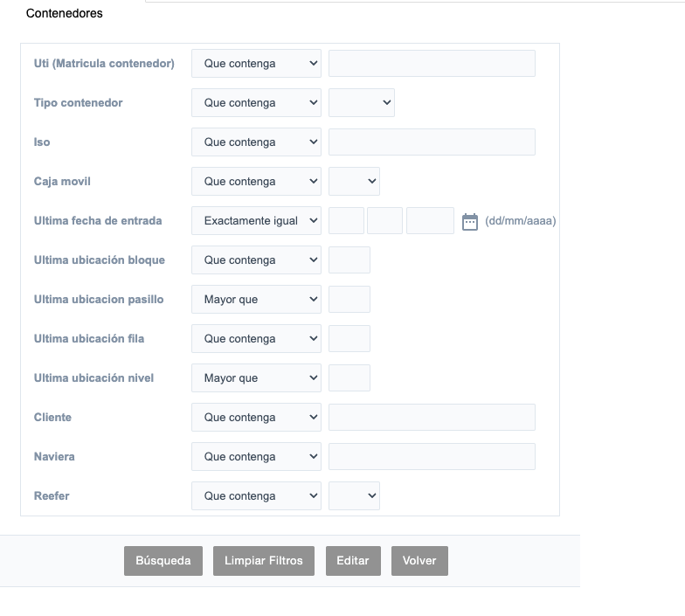This screenshot has width=685, height=616.
Task: Switch to the Contenedores tab
Action: tap(65, 13)
